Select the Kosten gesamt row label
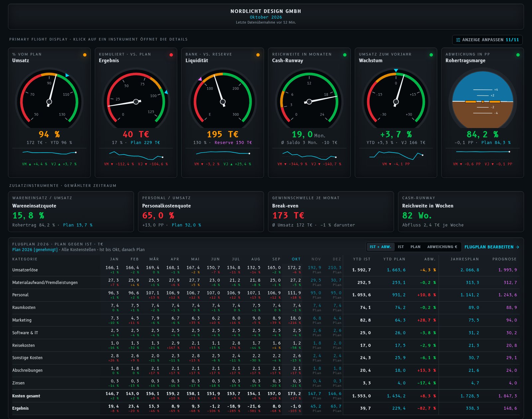Image resolution: width=532 pixels, height=419 pixels. 26,396
